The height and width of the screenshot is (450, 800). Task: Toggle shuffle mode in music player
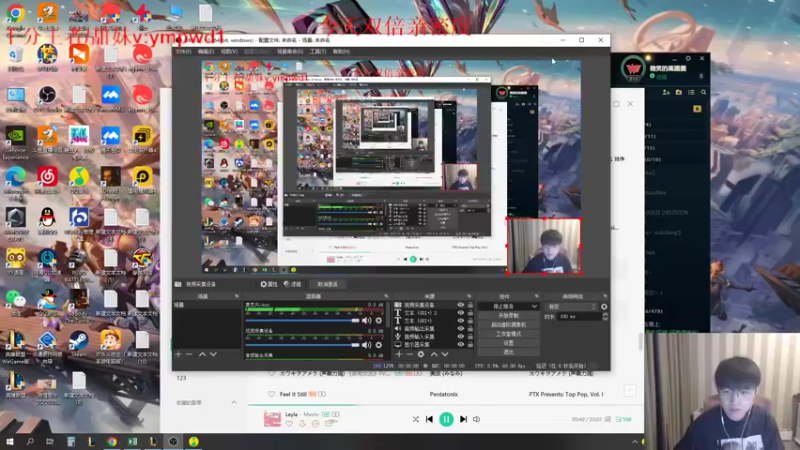pyautogui.click(x=416, y=419)
